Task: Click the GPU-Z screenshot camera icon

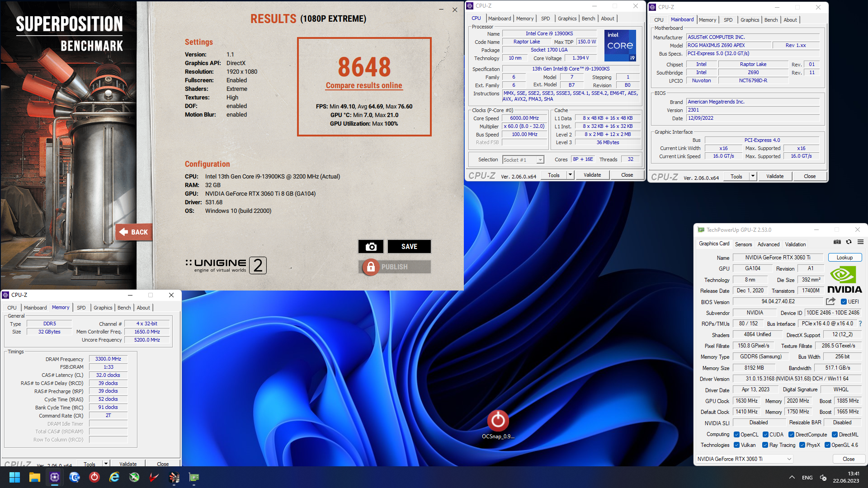Action: pos(837,242)
